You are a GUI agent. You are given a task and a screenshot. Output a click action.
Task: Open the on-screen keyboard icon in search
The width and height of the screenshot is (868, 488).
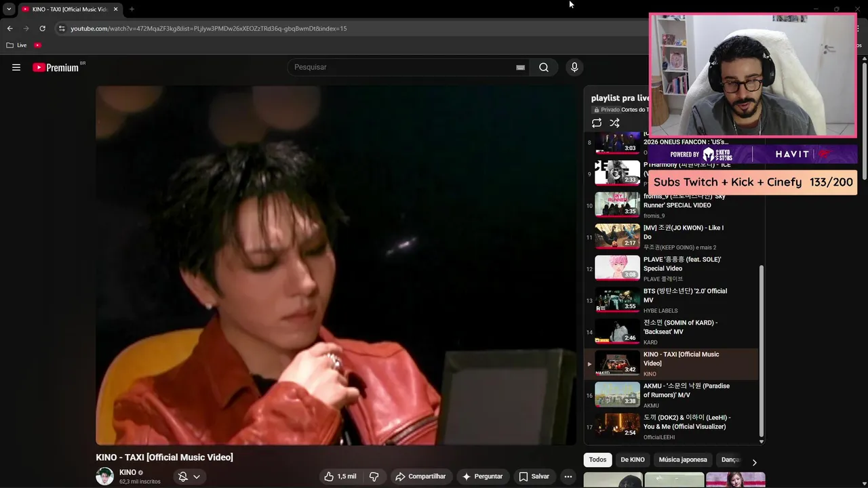[x=520, y=67]
